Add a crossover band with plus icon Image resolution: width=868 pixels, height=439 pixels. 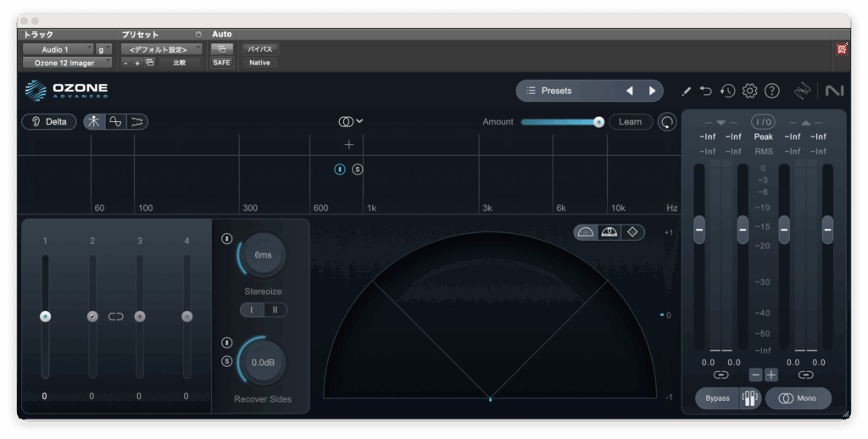point(348,145)
